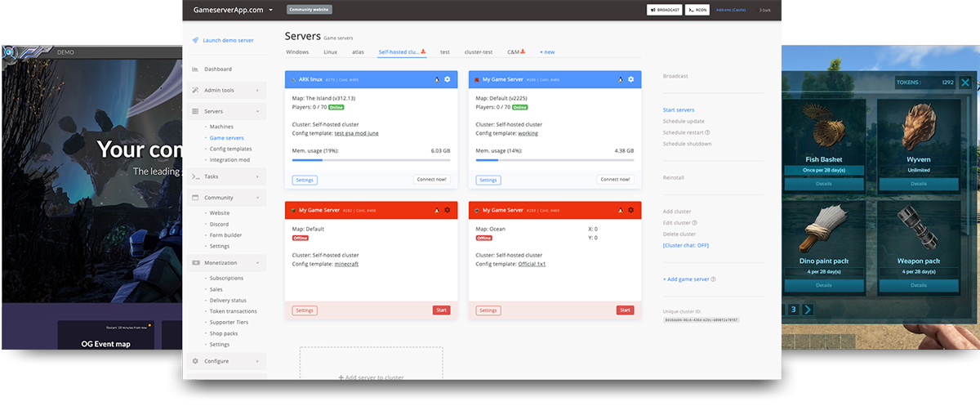Click game icon on blue My Game Server header
This screenshot has height=406, width=980.
pos(477,79)
